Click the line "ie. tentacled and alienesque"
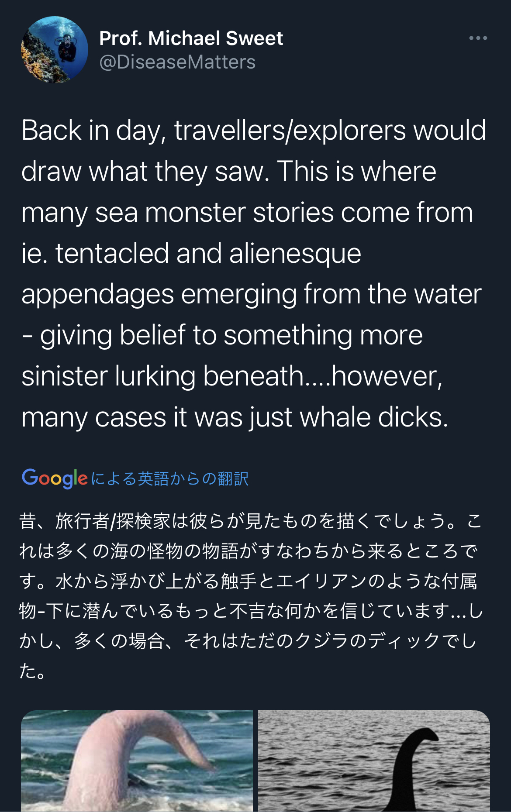The width and height of the screenshot is (511, 812). [191, 253]
